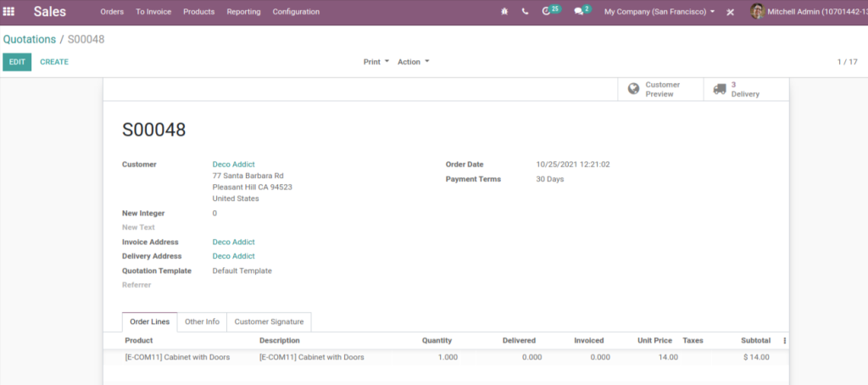The height and width of the screenshot is (385, 868).
Task: Open the To Invoice menu
Action: [x=153, y=12]
